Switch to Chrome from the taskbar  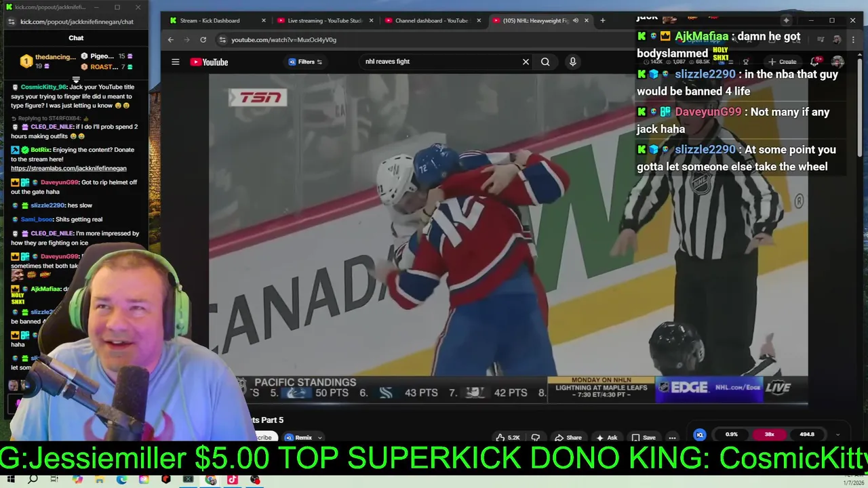(211, 480)
